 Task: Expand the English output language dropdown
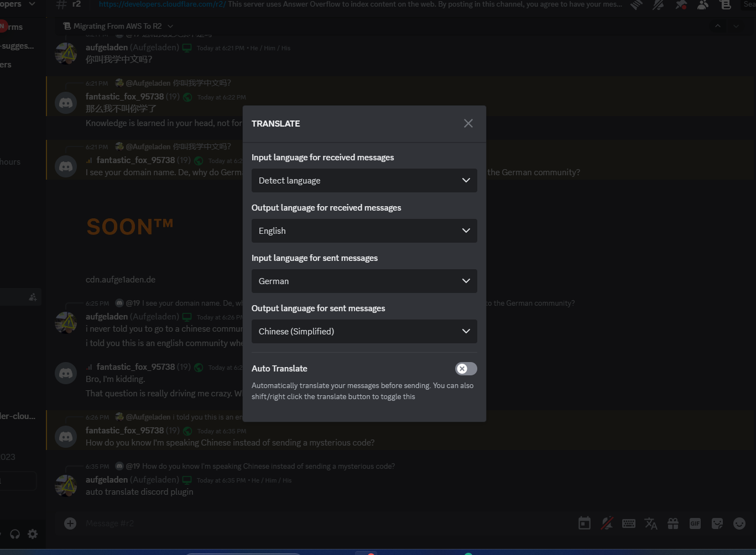click(x=364, y=231)
